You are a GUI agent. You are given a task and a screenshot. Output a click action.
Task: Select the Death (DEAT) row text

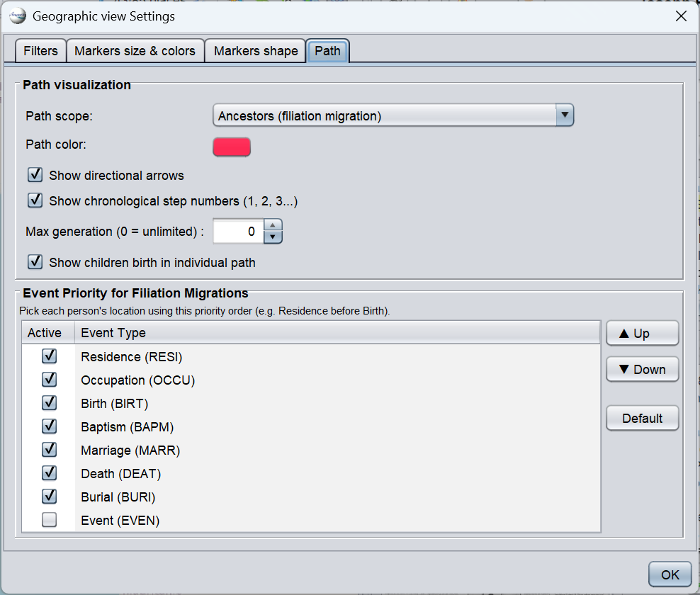121,474
